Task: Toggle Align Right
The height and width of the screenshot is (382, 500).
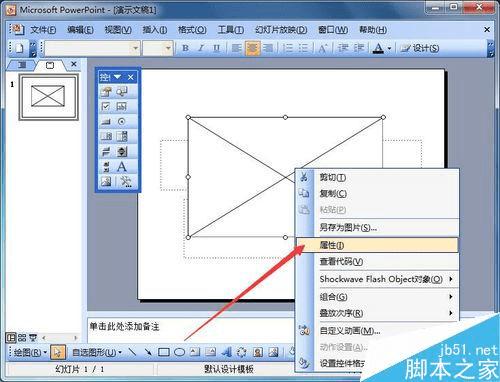Action: 268,48
